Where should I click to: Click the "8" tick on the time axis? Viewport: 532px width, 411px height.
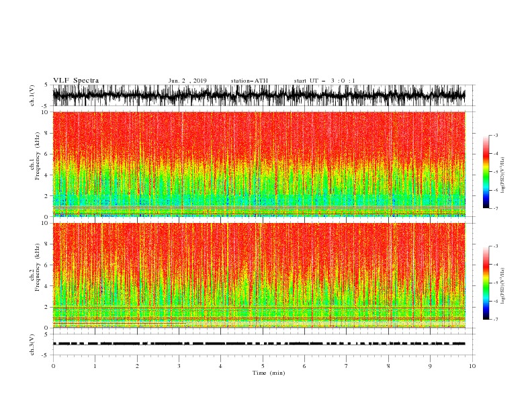388,366
